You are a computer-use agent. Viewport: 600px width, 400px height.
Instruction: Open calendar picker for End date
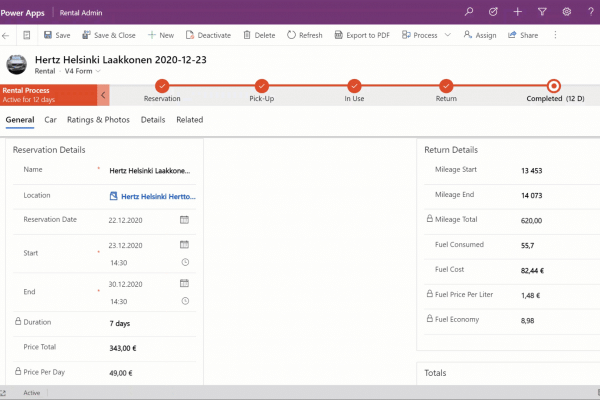pyautogui.click(x=184, y=283)
